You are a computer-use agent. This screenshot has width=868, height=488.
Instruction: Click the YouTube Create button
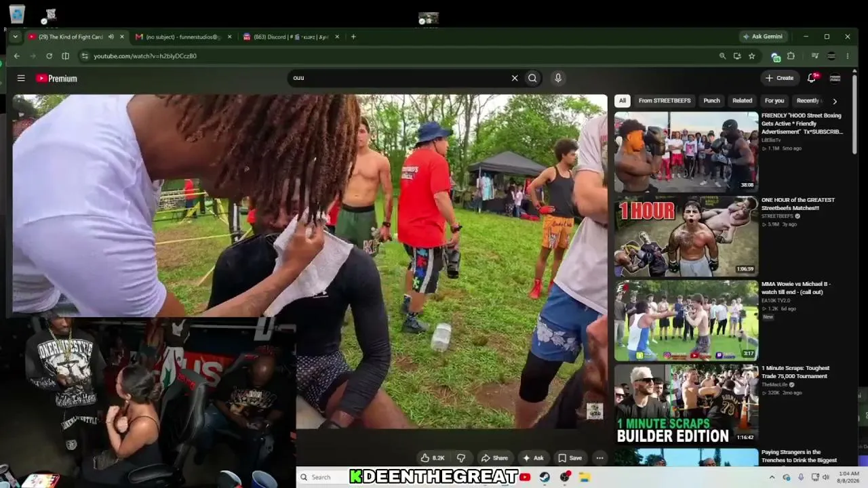coord(779,78)
